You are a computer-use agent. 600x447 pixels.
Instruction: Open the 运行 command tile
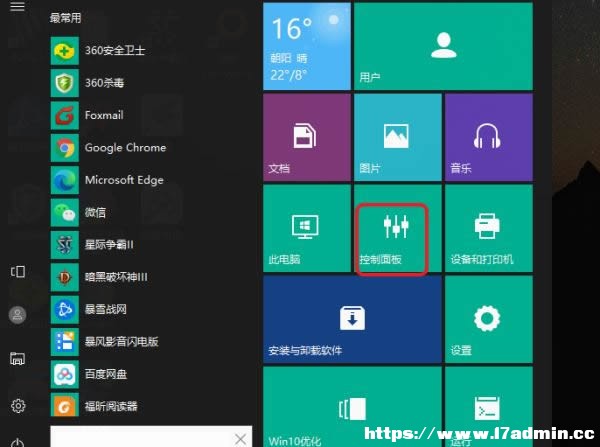click(489, 407)
